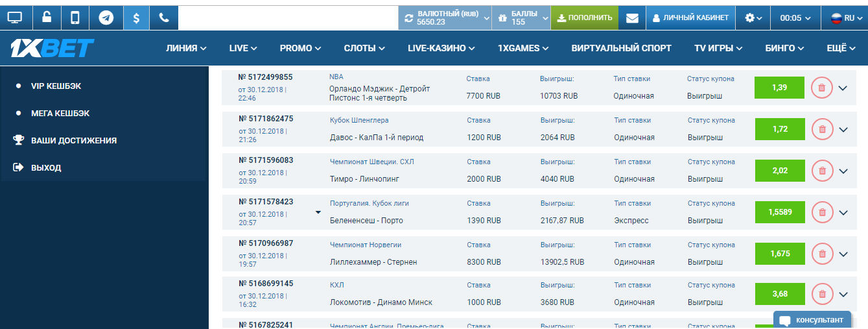Open VIP КЕШБЭК sidebar link

click(56, 86)
